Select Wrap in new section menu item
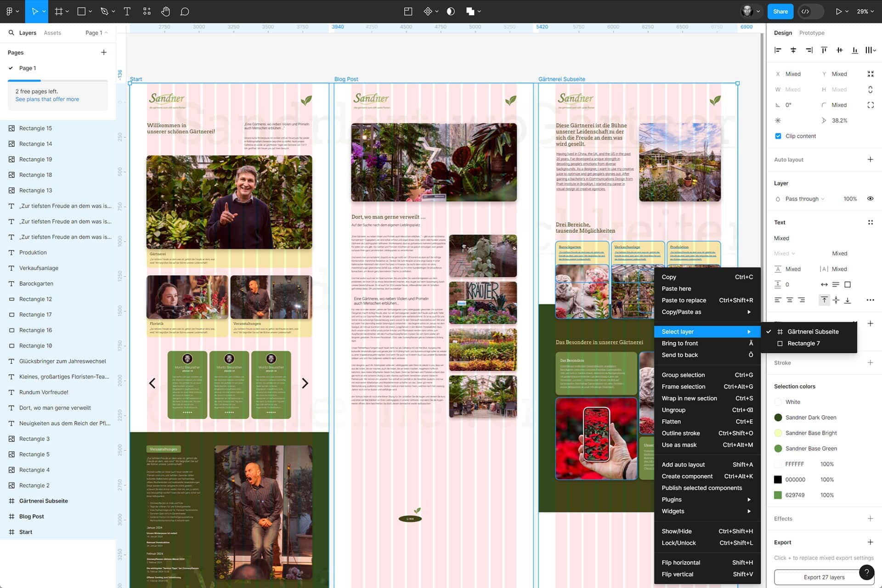The image size is (882, 588). (x=689, y=398)
